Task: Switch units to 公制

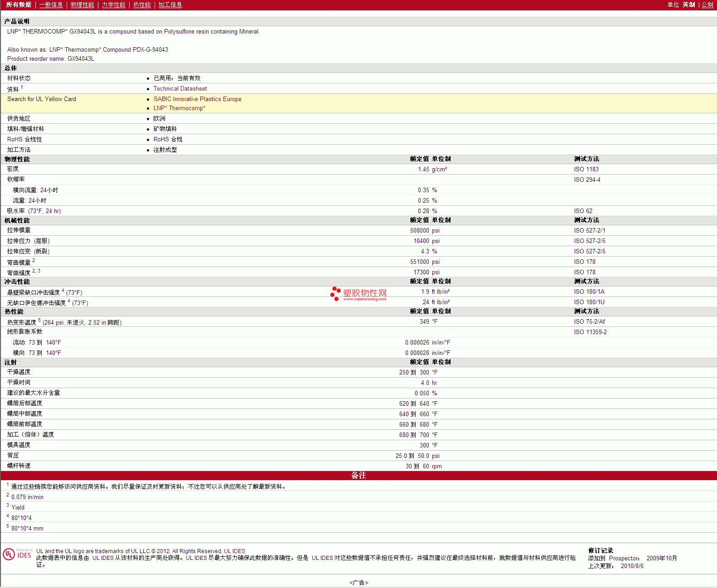Action: [x=707, y=5]
